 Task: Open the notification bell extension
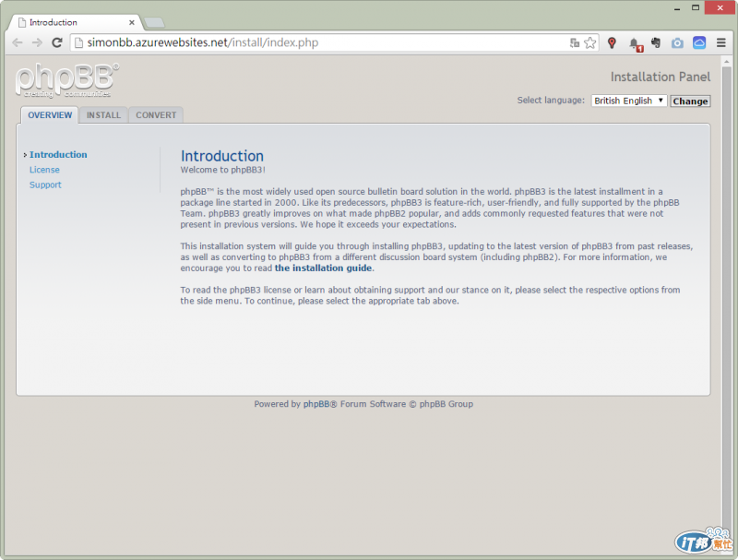tap(635, 43)
